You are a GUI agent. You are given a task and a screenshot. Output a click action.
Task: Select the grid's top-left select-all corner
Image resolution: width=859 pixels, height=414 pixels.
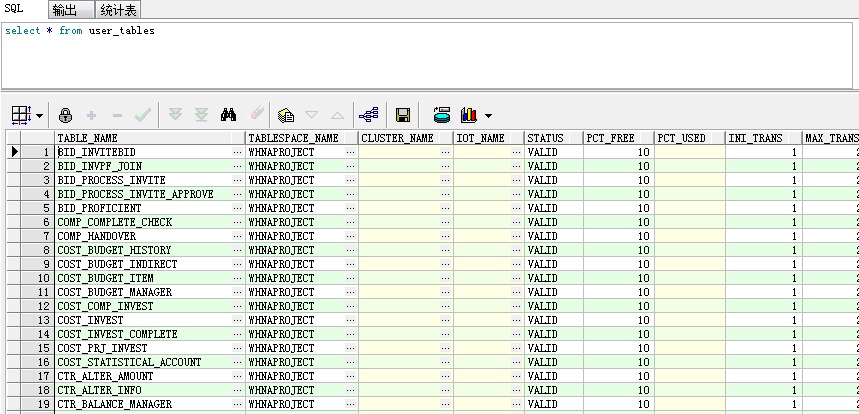pyautogui.click(x=13, y=138)
